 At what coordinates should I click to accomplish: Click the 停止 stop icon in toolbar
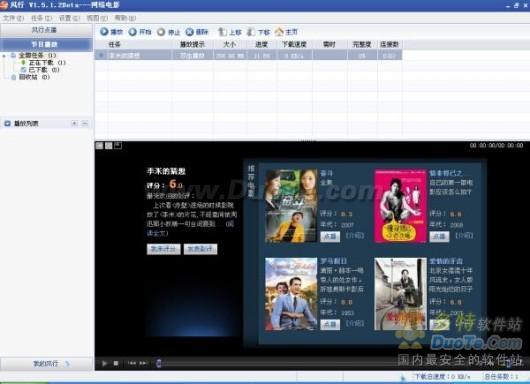pyautogui.click(x=161, y=32)
